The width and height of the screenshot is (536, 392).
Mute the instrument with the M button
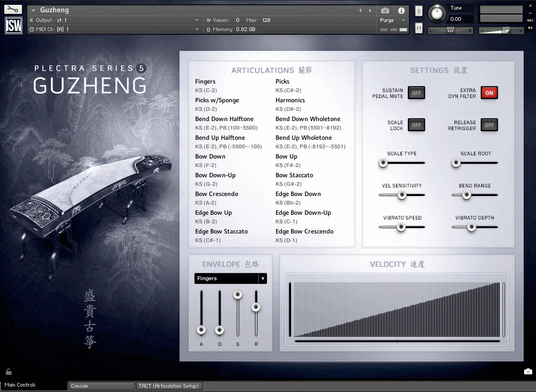pyautogui.click(x=419, y=28)
